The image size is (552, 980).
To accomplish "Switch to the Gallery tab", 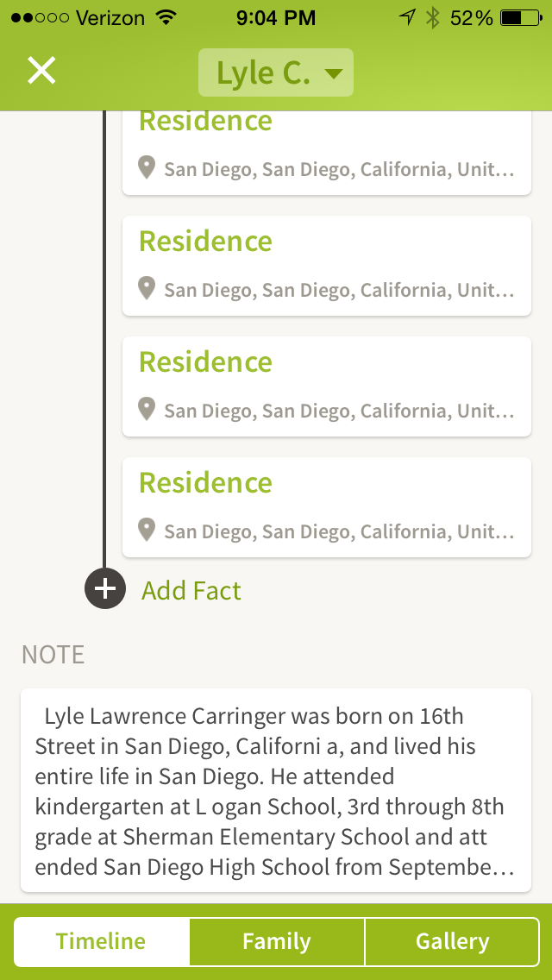I will 452,942.
